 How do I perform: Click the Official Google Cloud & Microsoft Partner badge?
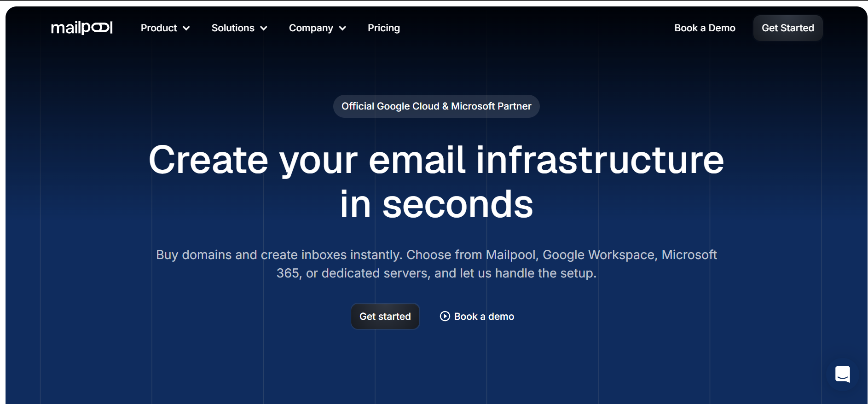pyautogui.click(x=436, y=106)
